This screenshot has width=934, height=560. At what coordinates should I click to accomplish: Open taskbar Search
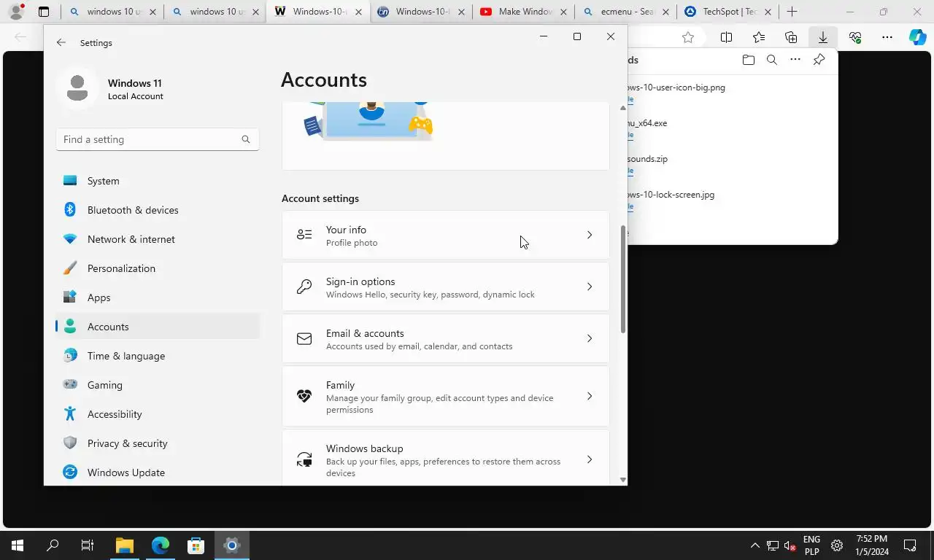(53, 545)
